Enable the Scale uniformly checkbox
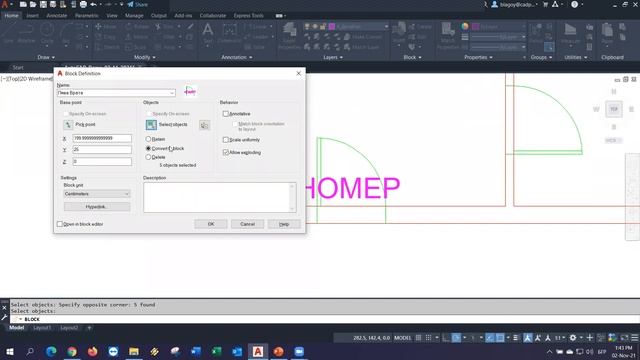This screenshot has height=360, width=640. pyautogui.click(x=226, y=140)
